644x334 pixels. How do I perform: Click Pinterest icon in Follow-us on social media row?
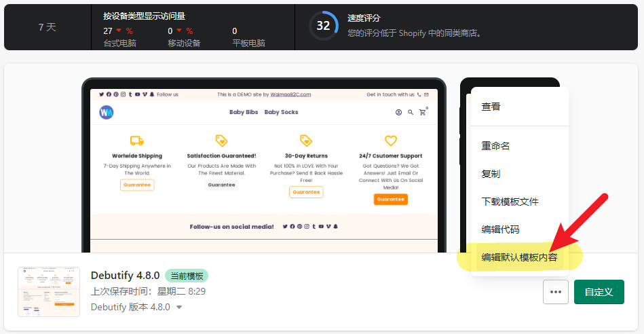coord(299,226)
